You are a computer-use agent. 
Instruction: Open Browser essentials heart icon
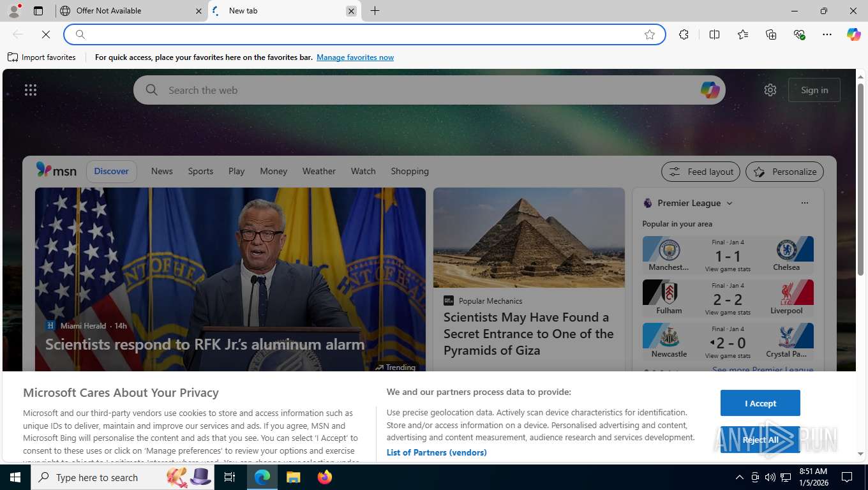(x=799, y=34)
